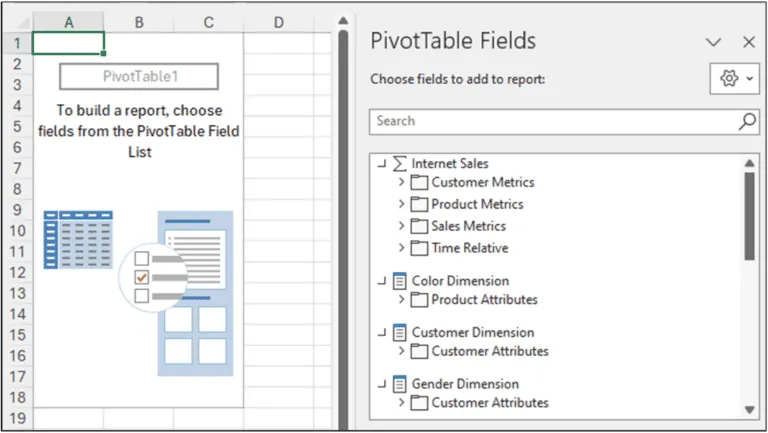Collapse the Internet Sales group

tap(382, 163)
